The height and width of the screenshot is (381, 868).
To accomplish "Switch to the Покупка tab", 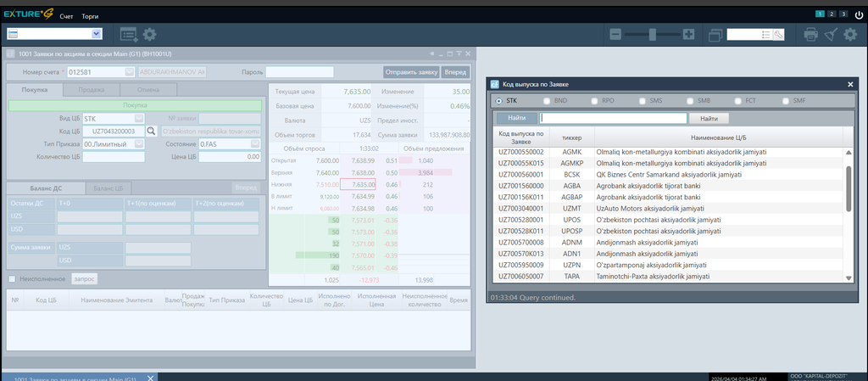I will click(34, 90).
